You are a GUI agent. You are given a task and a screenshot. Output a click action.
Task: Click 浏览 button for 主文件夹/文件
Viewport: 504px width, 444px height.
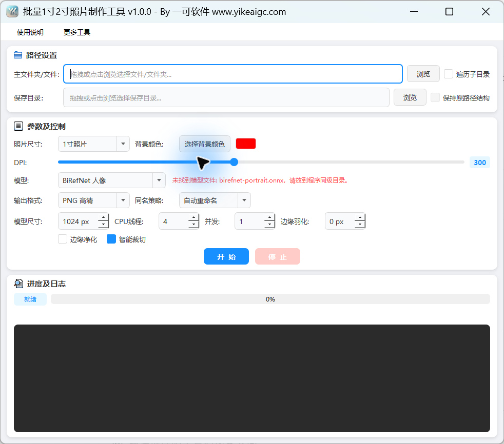(423, 74)
